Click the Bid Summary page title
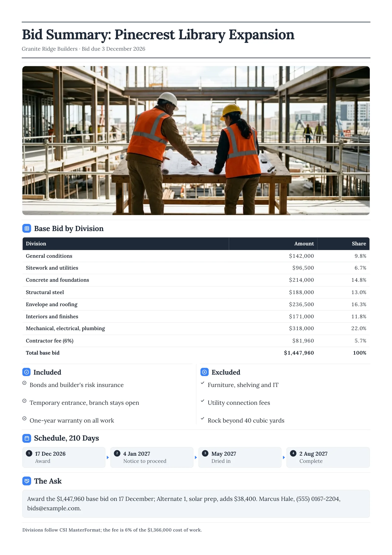This screenshot has height=555, width=392. (158, 35)
